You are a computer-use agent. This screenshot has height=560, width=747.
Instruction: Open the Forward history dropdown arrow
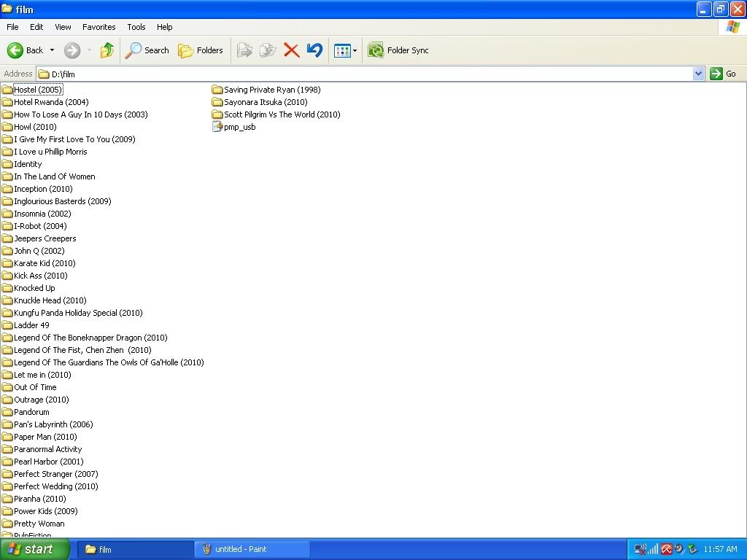point(89,50)
